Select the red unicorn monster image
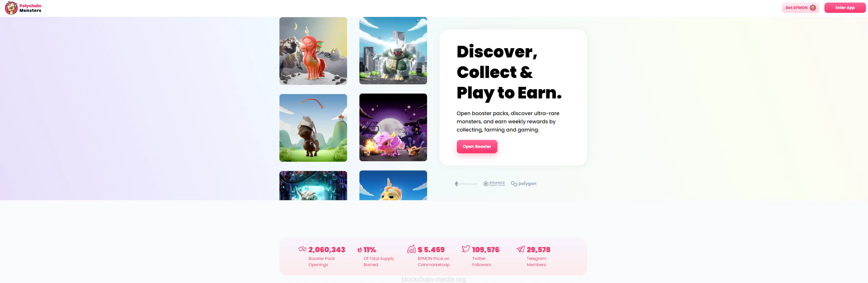The width and height of the screenshot is (868, 283). tap(313, 51)
